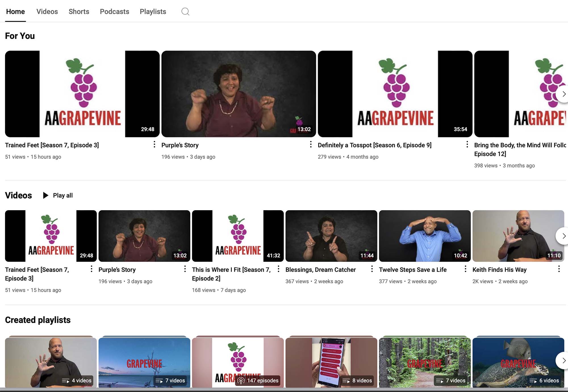
Task: Open the 8 videos playlist with phone thumbnail
Action: point(331,362)
